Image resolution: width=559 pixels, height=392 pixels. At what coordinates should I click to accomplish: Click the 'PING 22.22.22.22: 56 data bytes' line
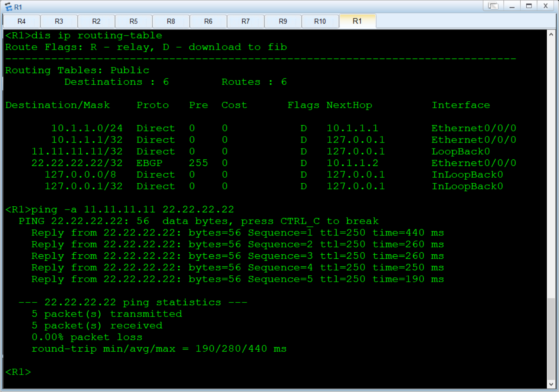coord(199,221)
